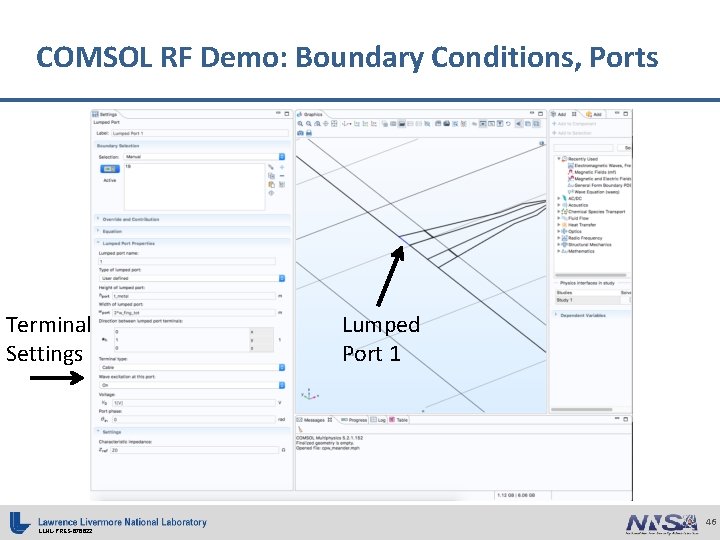
Task: Click the Go to default view axis icon
Action: (348, 124)
